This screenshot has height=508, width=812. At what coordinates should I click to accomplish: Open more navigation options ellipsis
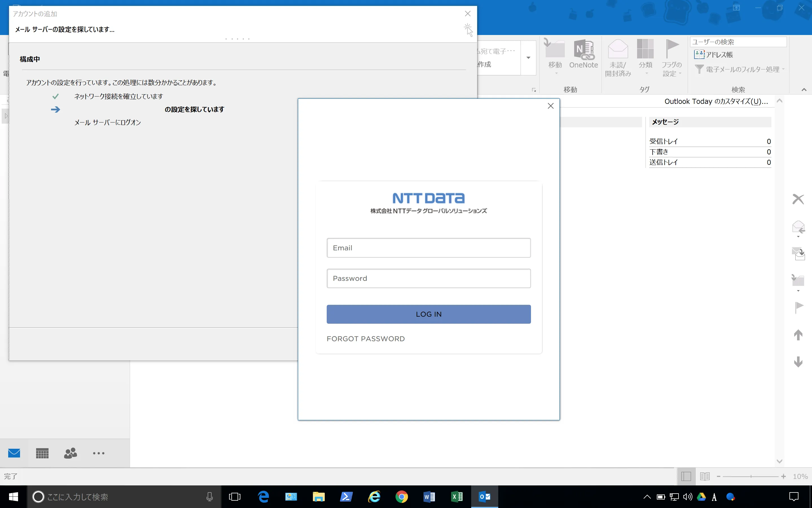[x=99, y=453]
